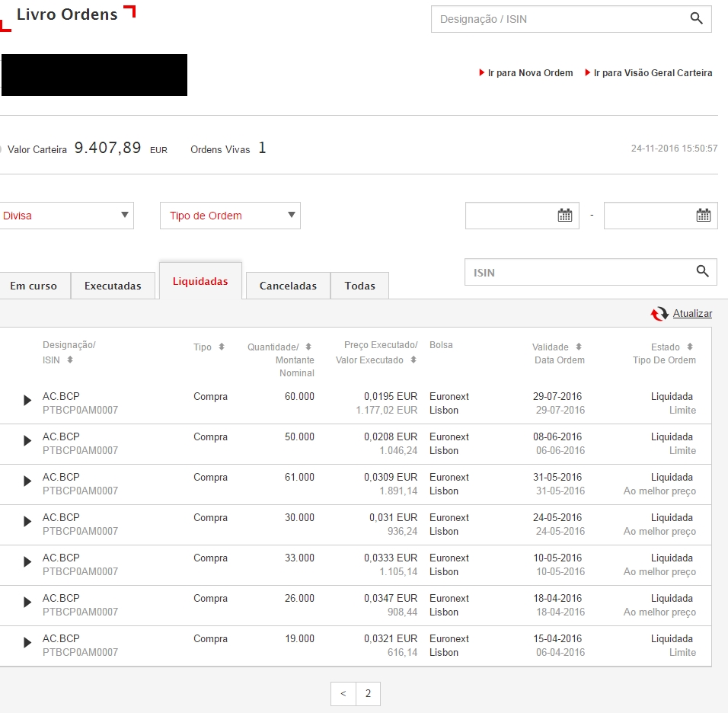
Task: Sort by Validade column arrows
Action: tap(579, 347)
